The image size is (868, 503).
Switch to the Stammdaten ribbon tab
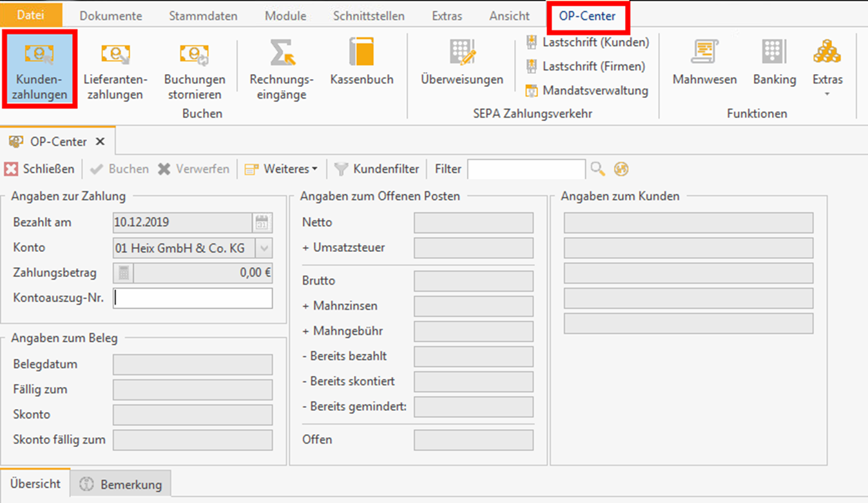(x=203, y=16)
